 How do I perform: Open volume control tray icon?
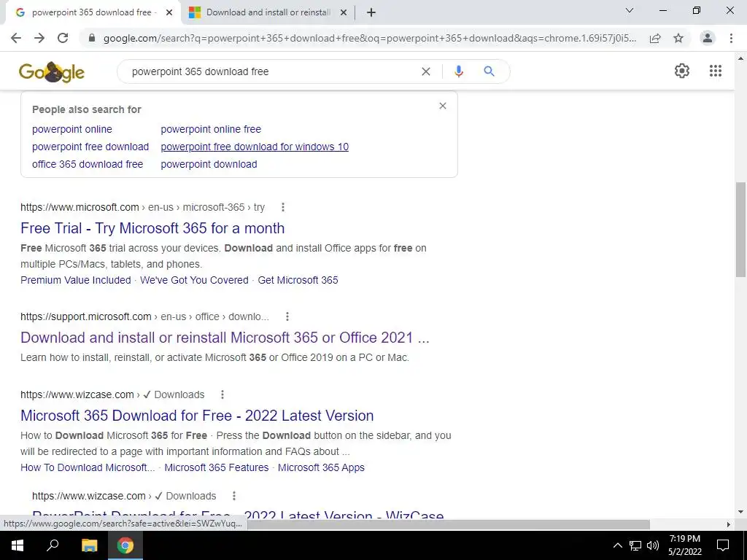click(653, 545)
